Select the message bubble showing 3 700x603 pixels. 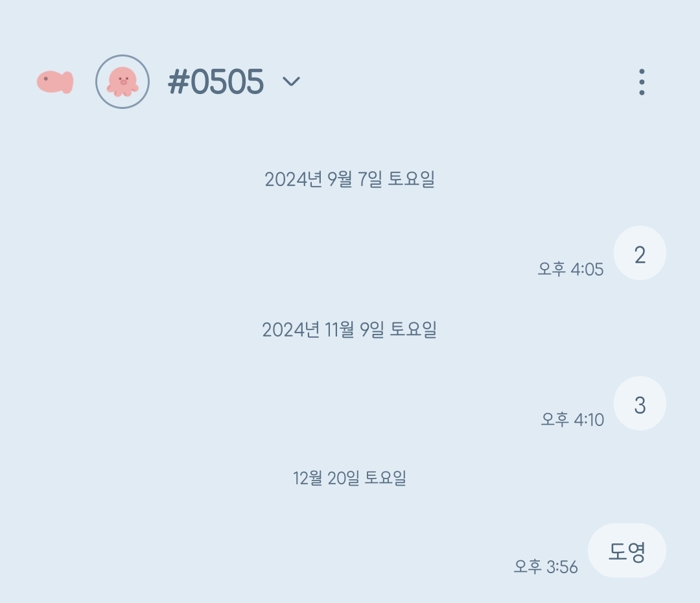tap(640, 403)
